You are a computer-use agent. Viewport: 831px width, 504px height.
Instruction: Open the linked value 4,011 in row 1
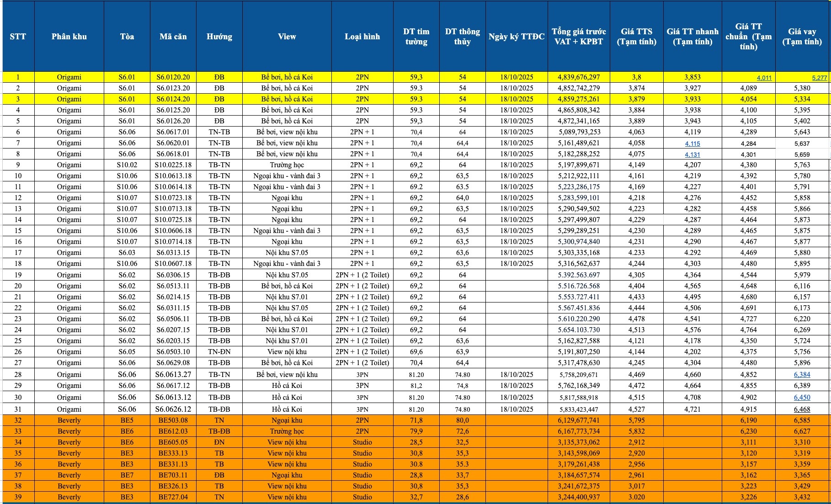tap(764, 78)
